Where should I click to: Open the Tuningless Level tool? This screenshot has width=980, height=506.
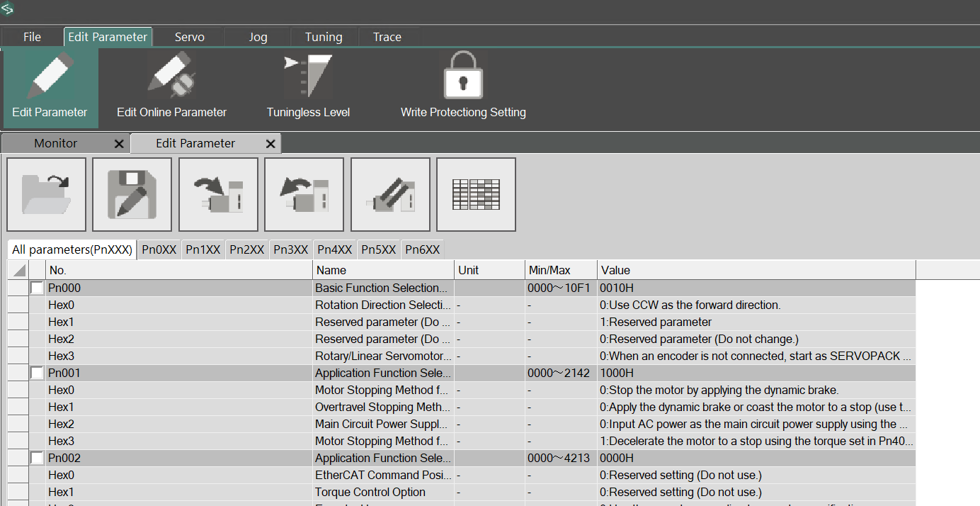coord(308,85)
